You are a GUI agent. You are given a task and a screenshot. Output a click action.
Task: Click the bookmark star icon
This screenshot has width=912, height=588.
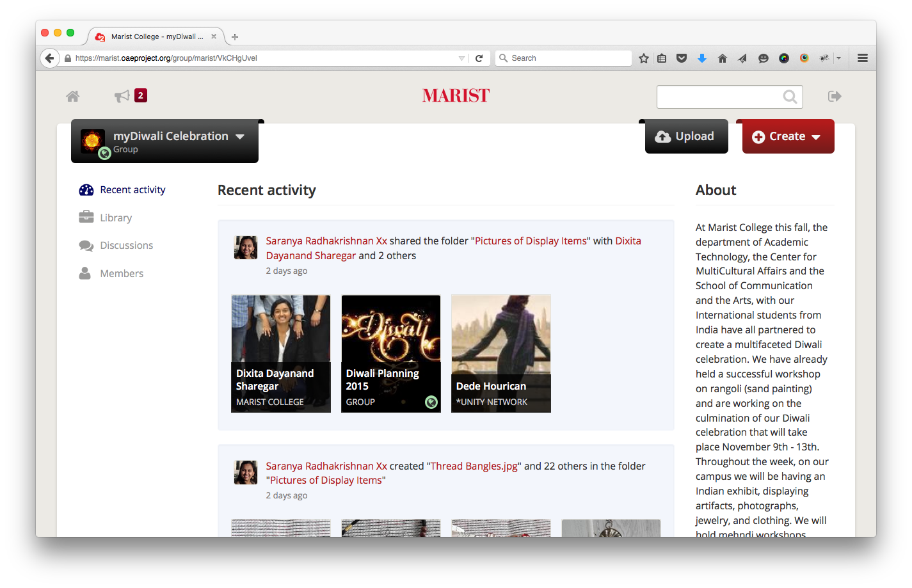(644, 58)
